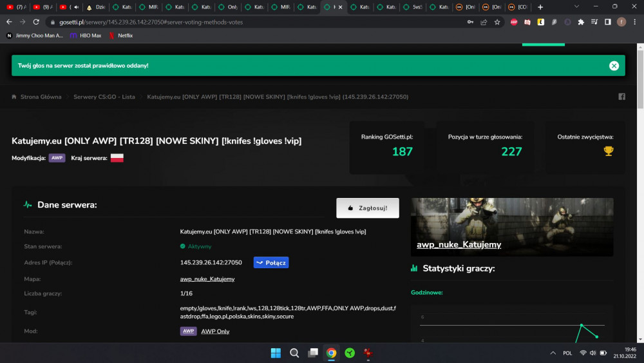This screenshot has width=644, height=363.
Task: Bookmark this page with the star icon
Action: pyautogui.click(x=497, y=22)
